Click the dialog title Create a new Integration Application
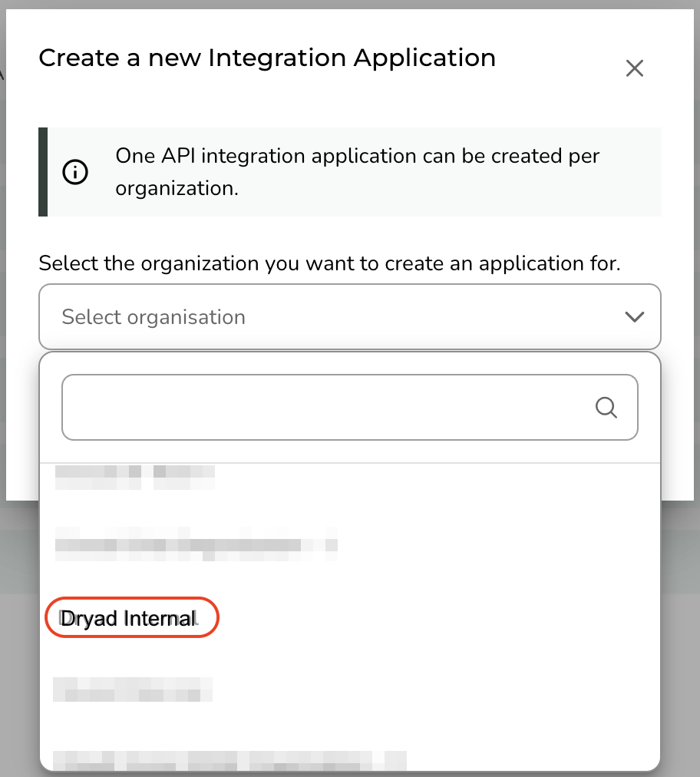This screenshot has width=700, height=777. click(x=267, y=58)
